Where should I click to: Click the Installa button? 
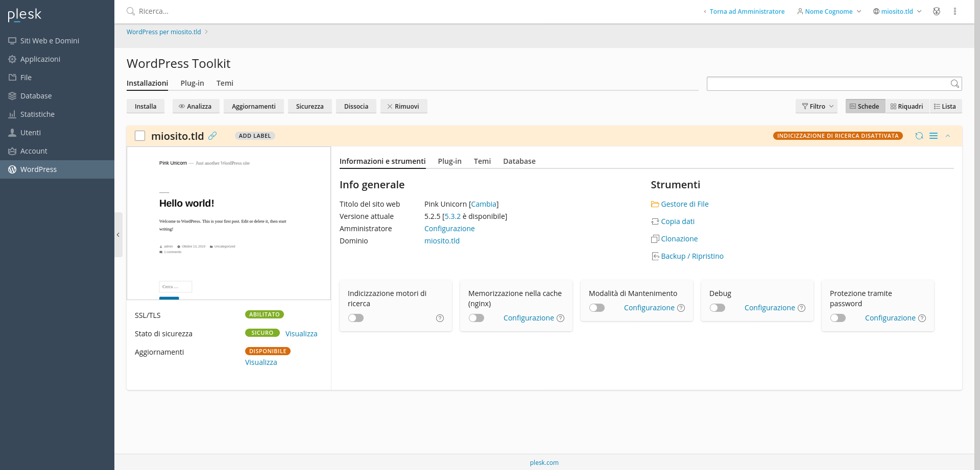tap(146, 106)
